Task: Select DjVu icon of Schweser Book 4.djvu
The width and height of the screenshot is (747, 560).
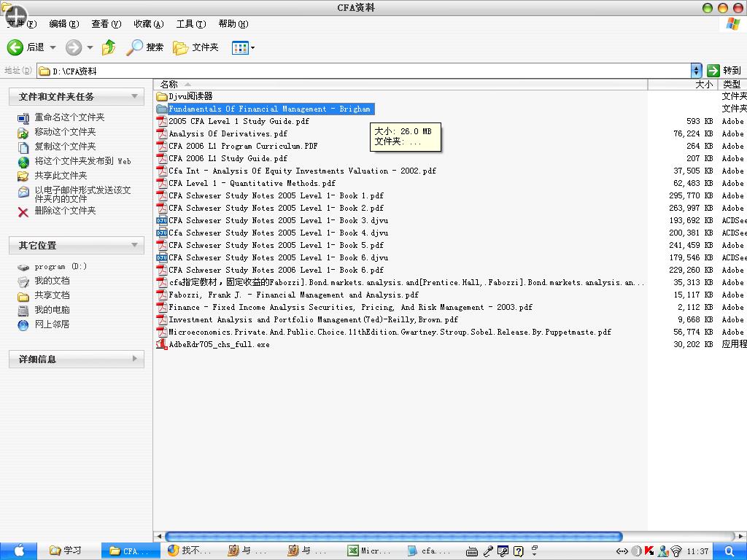Action: click(x=162, y=233)
